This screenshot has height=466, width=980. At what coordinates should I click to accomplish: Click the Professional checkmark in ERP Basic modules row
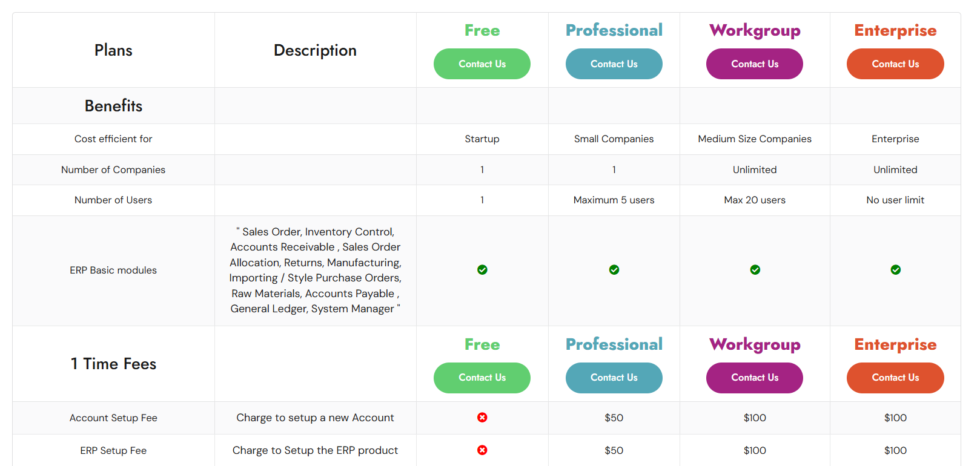click(614, 270)
